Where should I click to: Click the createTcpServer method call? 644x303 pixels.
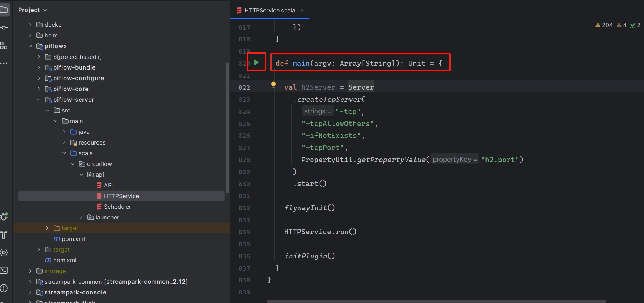point(329,99)
